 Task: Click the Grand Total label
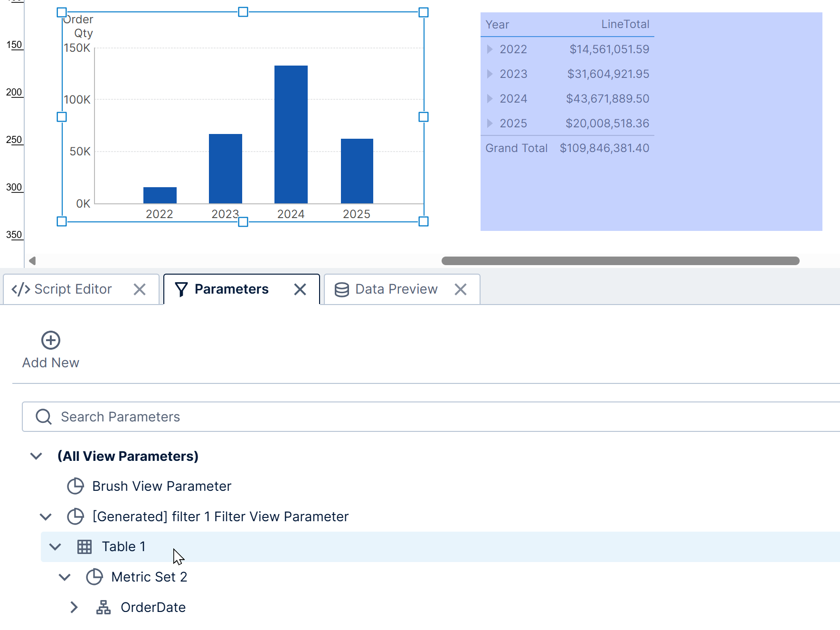tap(516, 148)
